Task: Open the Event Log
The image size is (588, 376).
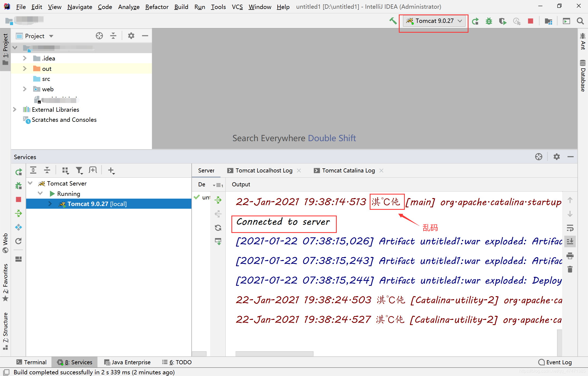Action: click(x=555, y=362)
